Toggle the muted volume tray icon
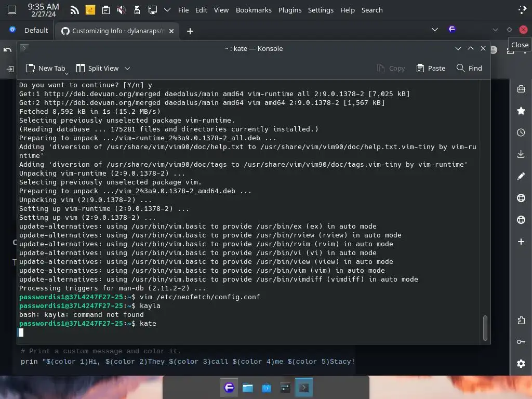The width and height of the screenshot is (532, 399). pos(121,10)
